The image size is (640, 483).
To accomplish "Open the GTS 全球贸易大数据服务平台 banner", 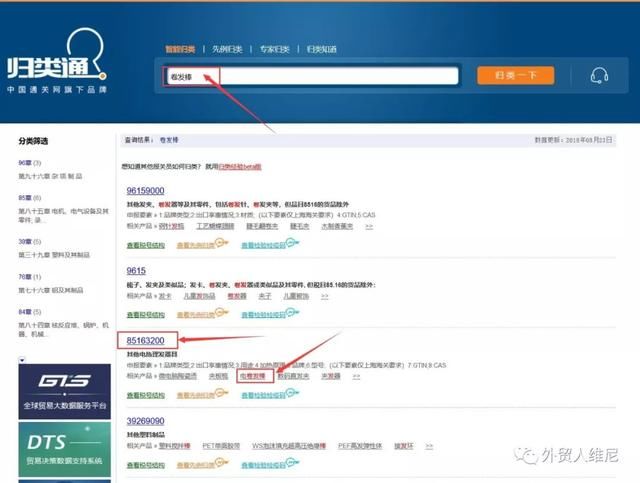I will [x=64, y=392].
